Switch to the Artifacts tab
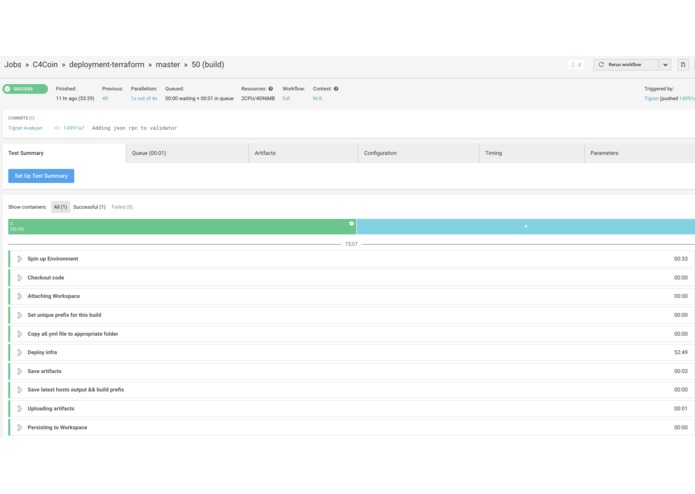695x494 pixels. pyautogui.click(x=303, y=153)
